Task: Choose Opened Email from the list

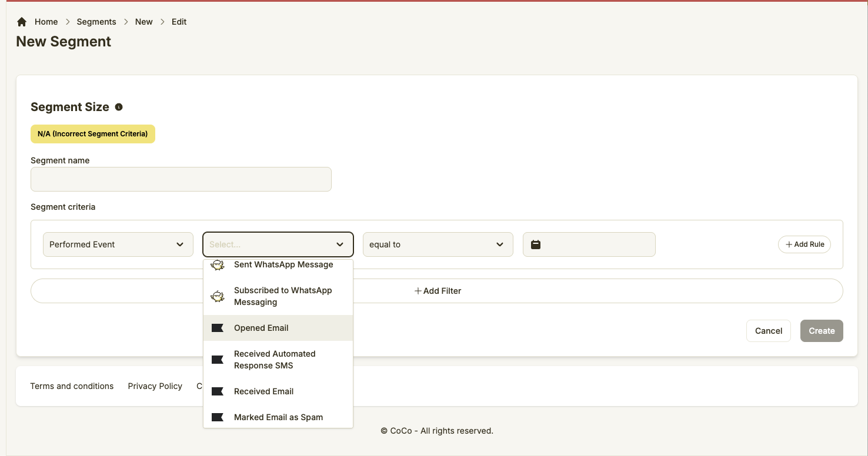Action: (262, 328)
